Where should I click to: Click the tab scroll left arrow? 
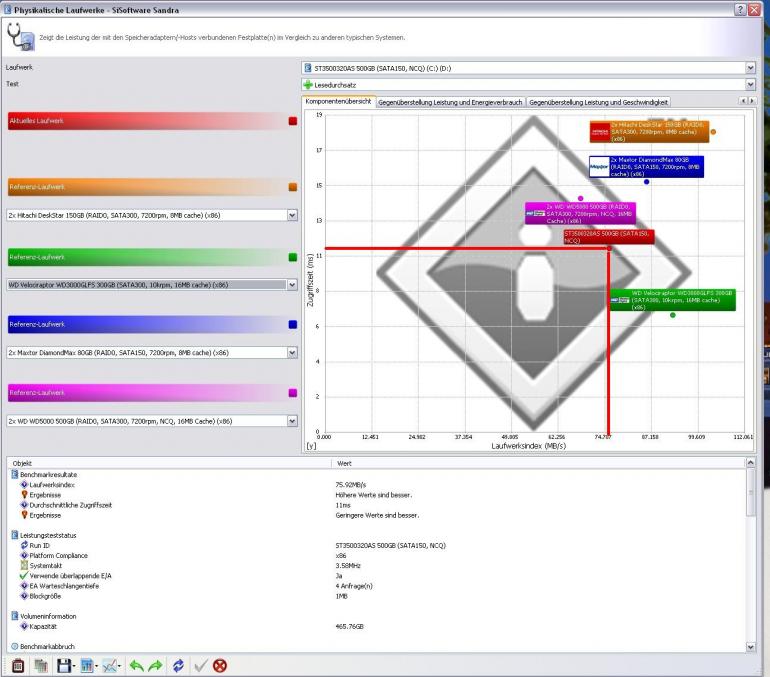click(x=743, y=101)
